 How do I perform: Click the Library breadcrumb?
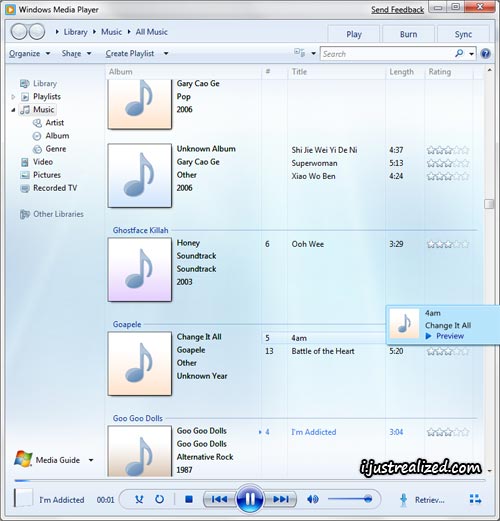click(75, 32)
